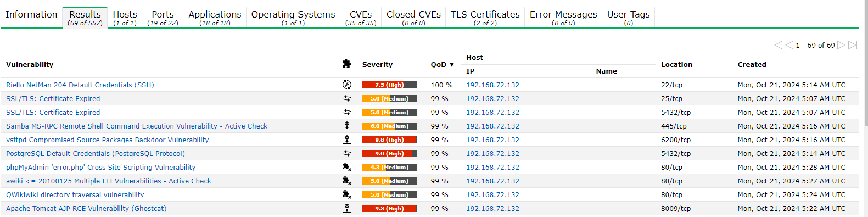This screenshot has width=868, height=217.
Task: Open SSL/TLS Certificate Expired row for 5432/tcp
Action: pos(53,112)
